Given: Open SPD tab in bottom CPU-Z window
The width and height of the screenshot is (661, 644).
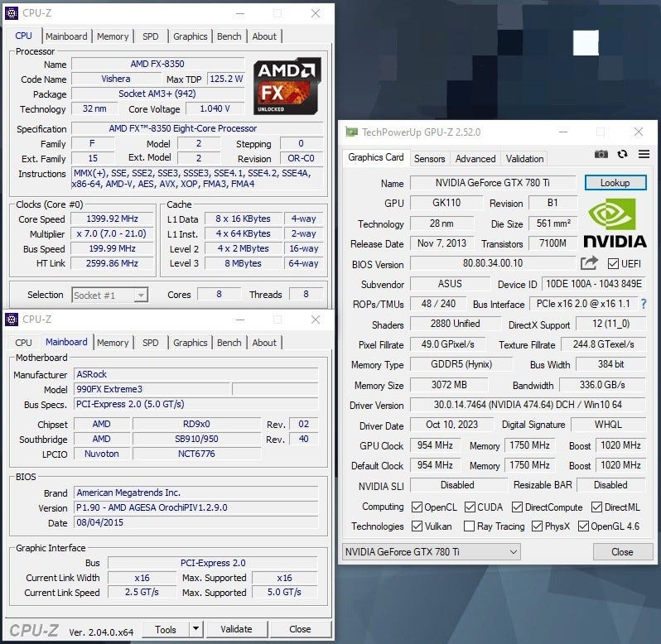Looking at the screenshot, I should click(151, 343).
